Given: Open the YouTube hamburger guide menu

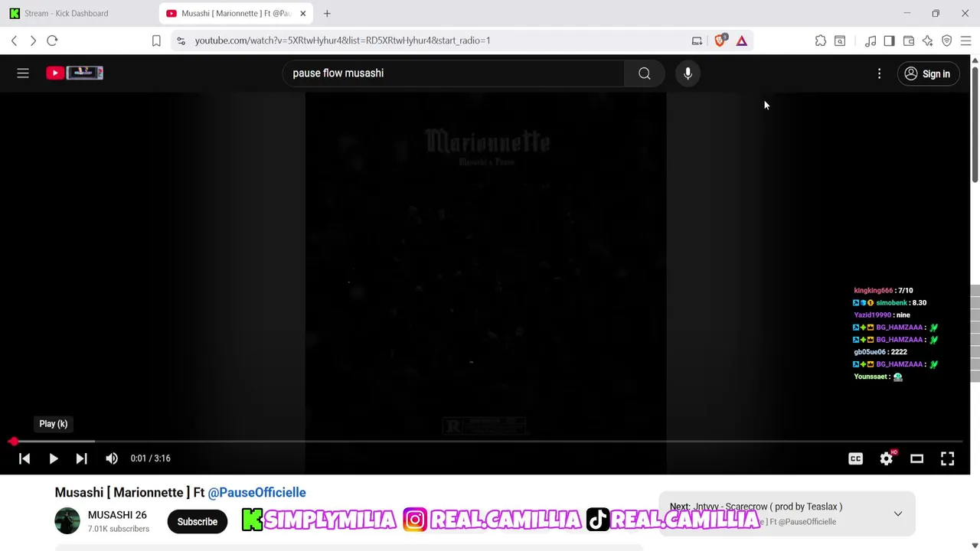Looking at the screenshot, I should pos(23,73).
